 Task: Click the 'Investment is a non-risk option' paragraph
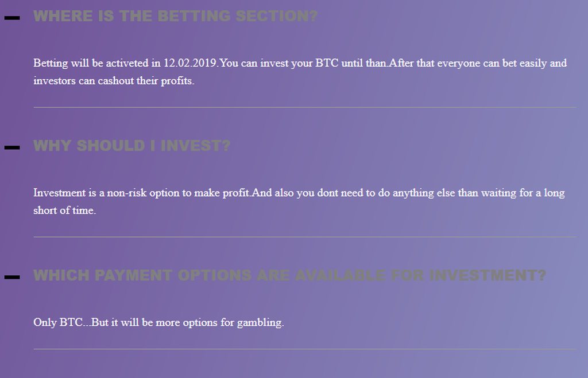pyautogui.click(x=299, y=201)
